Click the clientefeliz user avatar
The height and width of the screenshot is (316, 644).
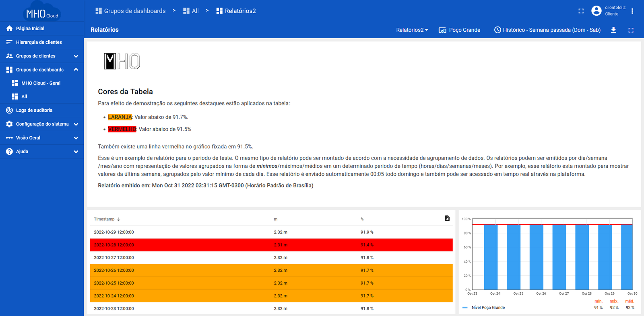pyautogui.click(x=596, y=11)
